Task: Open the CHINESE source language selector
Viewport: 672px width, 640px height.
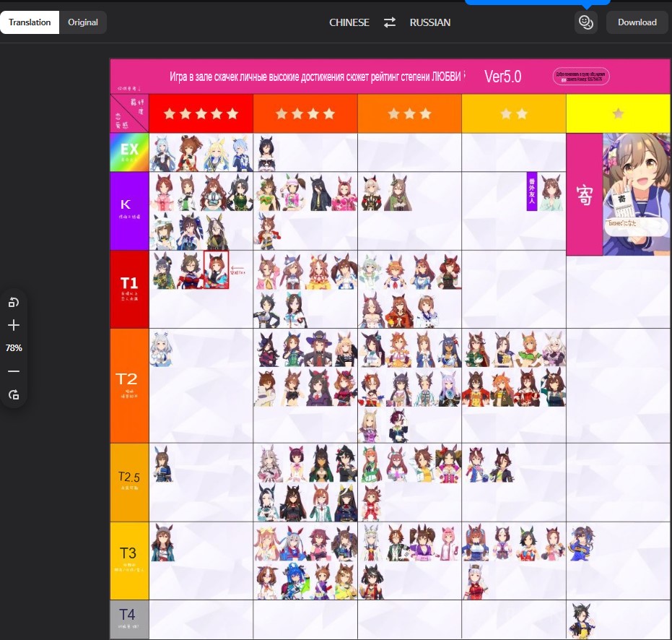Action: pos(349,22)
